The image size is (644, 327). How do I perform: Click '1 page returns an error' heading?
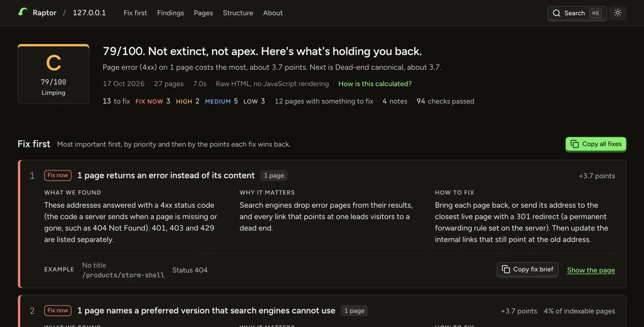tap(166, 175)
